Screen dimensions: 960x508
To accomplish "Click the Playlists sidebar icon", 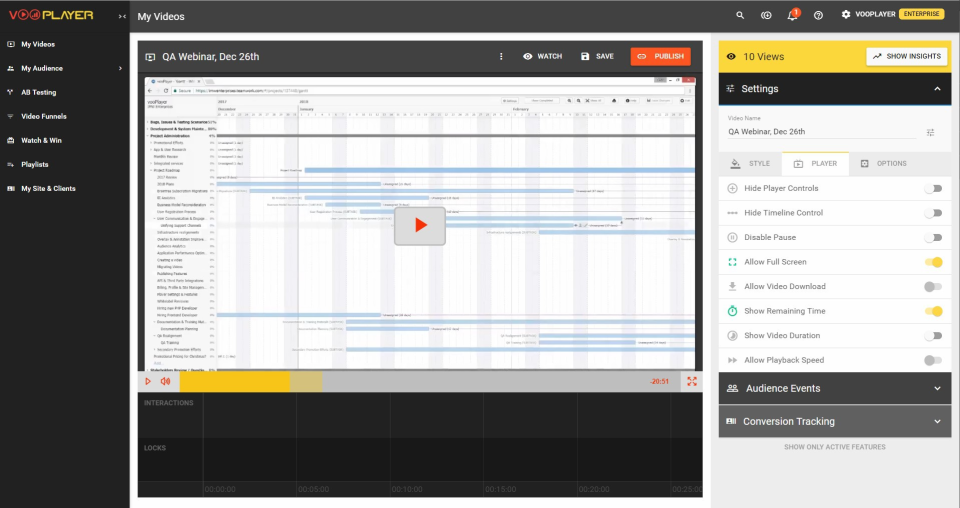I will (10, 164).
